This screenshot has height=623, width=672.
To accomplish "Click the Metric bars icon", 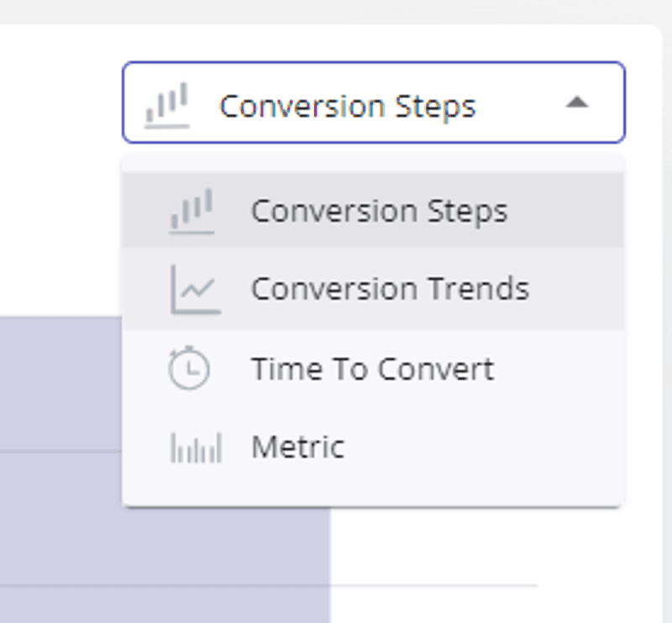I will point(196,448).
